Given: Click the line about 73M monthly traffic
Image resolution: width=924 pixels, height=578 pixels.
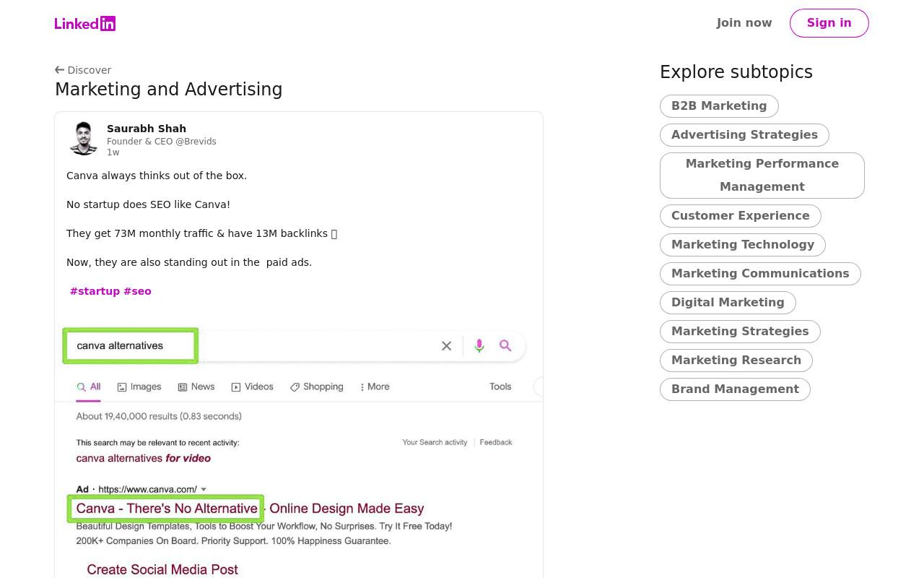Looking at the screenshot, I should coord(201,233).
